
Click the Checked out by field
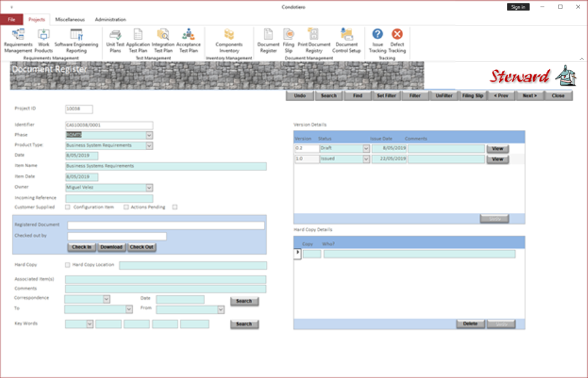tap(117, 236)
